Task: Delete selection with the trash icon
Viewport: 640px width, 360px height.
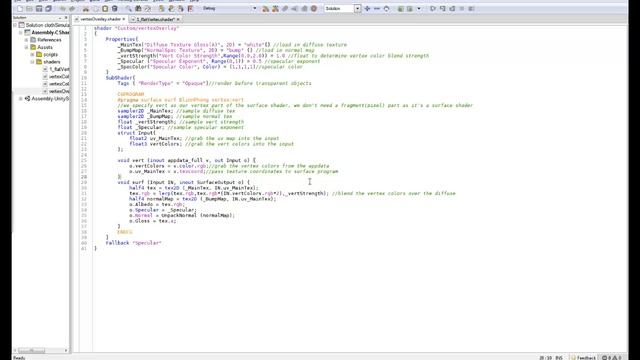Action: tap(115, 9)
